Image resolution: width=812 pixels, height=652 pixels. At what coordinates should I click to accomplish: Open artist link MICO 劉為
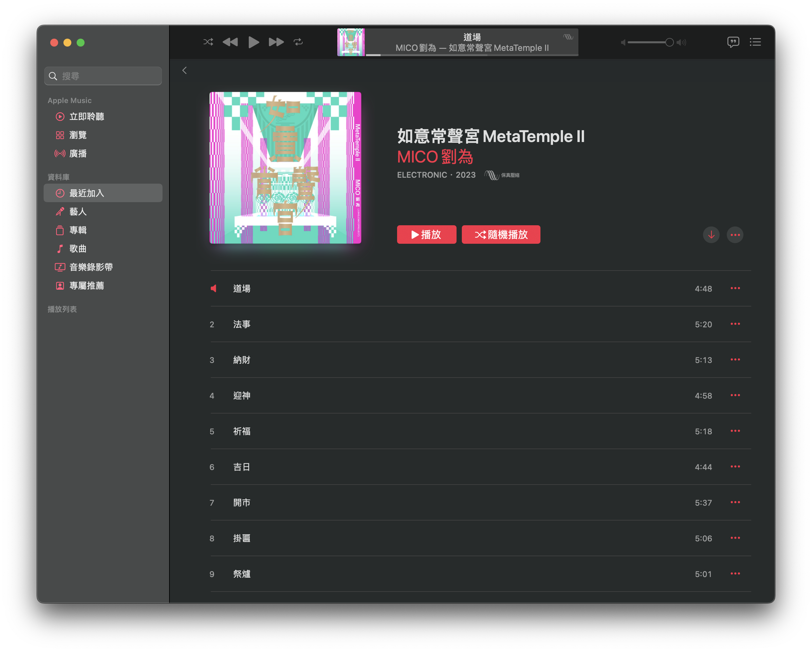(x=435, y=157)
